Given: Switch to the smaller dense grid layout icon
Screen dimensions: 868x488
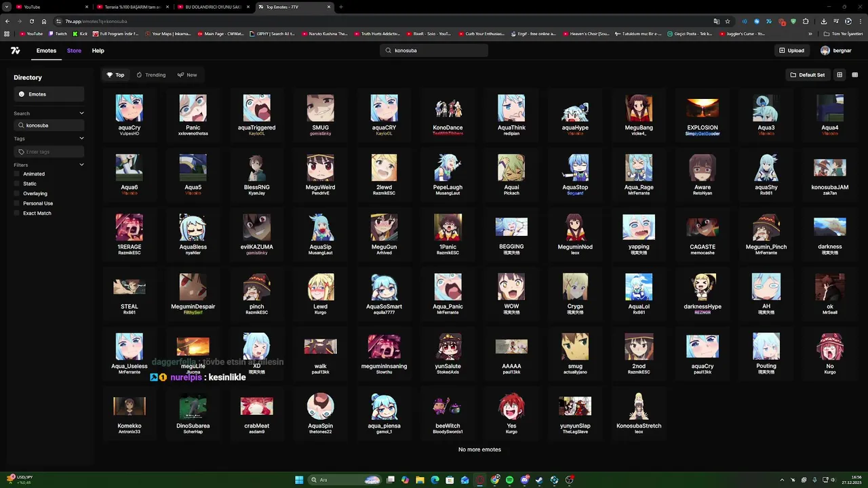Looking at the screenshot, I should point(854,75).
